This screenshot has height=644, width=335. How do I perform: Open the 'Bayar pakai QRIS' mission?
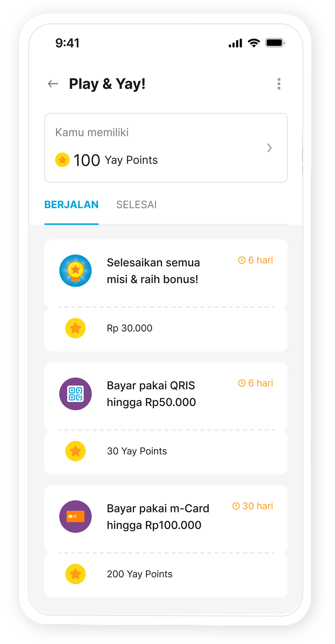(151, 394)
